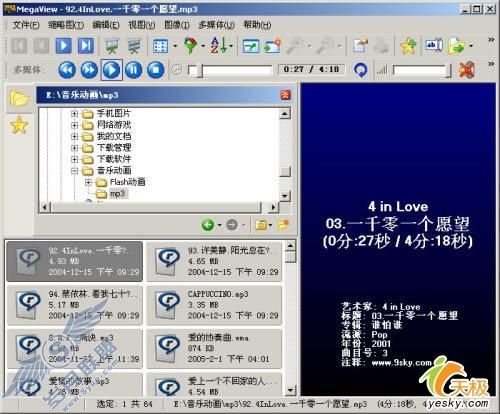Click file list scrollbar down arrow
The width and height of the screenshot is (500, 414).
[291, 390]
